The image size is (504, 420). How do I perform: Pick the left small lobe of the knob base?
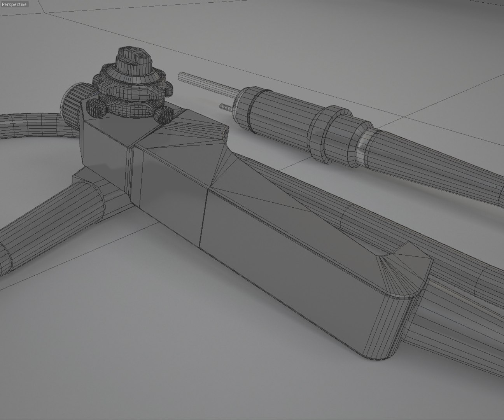pyautogui.click(x=95, y=108)
